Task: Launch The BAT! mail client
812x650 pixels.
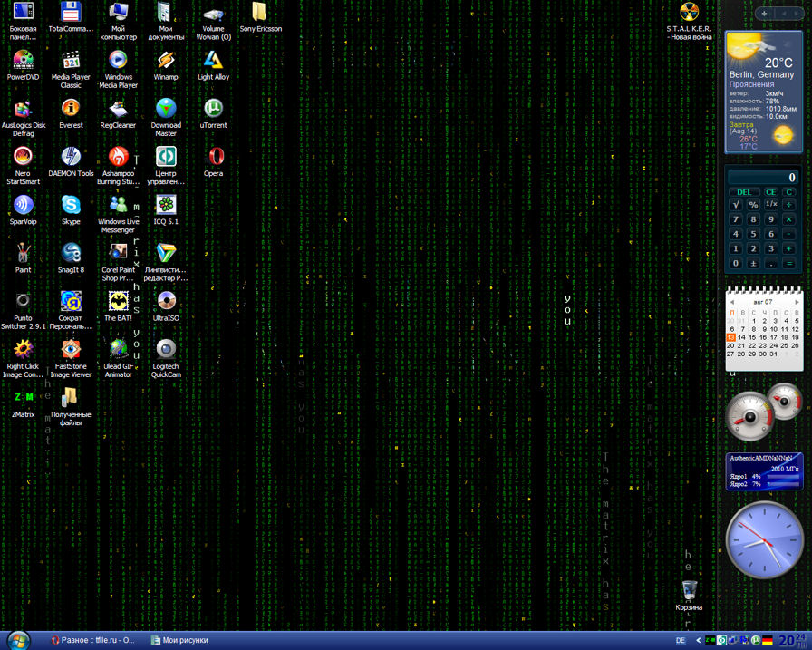Action: (x=118, y=301)
